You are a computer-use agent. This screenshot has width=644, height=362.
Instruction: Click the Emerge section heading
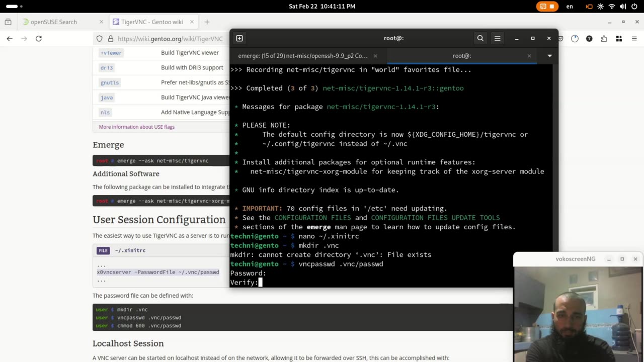tap(108, 145)
